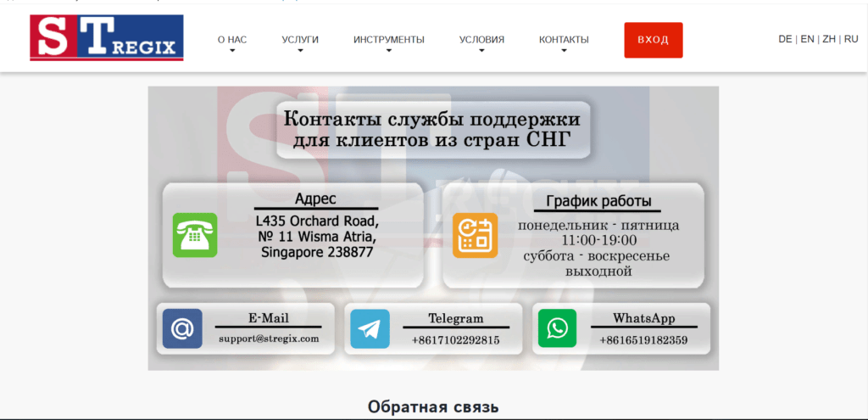This screenshot has height=420, width=868.
Task: Switch language to ZH
Action: click(829, 39)
